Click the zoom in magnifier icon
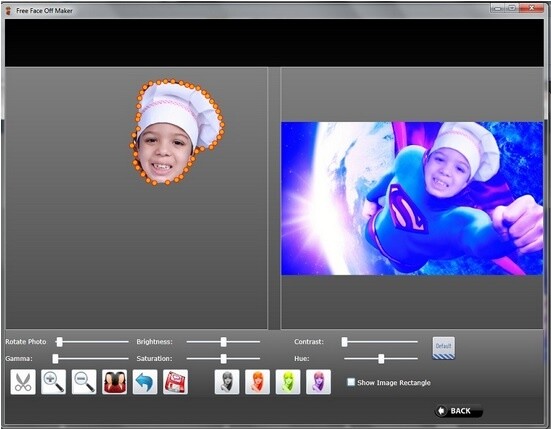551x429 pixels. point(53,382)
